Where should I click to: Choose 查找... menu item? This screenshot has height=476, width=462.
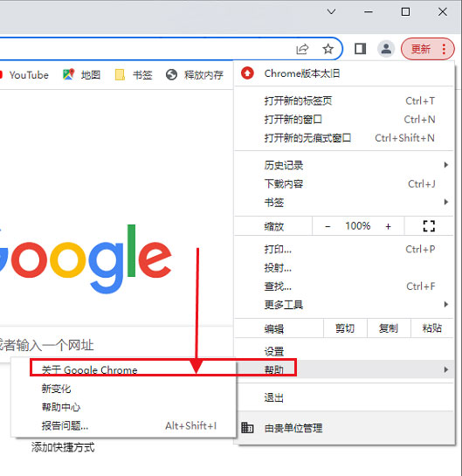coord(344,286)
